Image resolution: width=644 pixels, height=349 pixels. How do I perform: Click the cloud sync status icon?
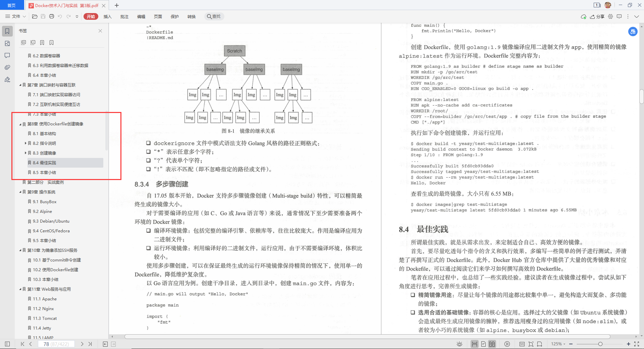point(584,16)
